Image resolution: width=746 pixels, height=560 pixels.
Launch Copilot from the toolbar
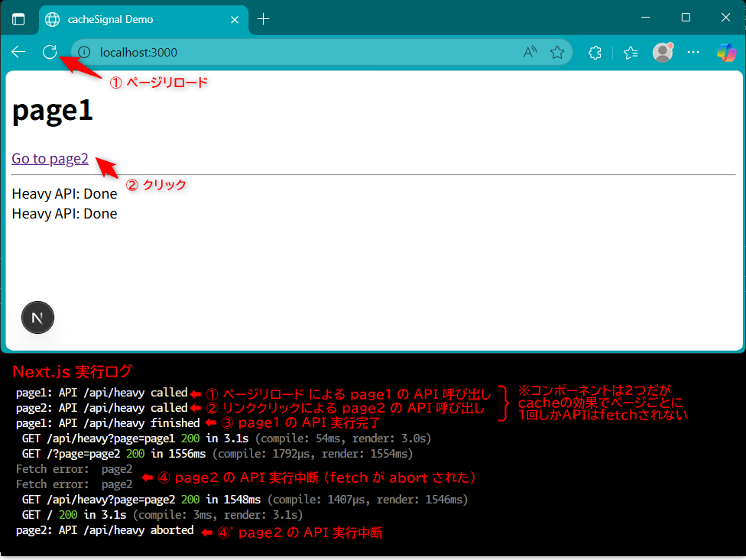[x=725, y=52]
